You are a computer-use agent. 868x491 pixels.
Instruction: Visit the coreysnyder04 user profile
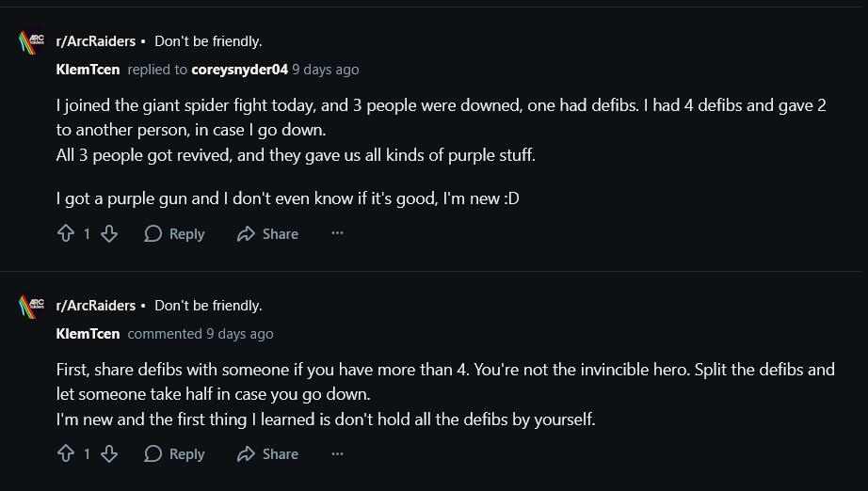pos(239,70)
